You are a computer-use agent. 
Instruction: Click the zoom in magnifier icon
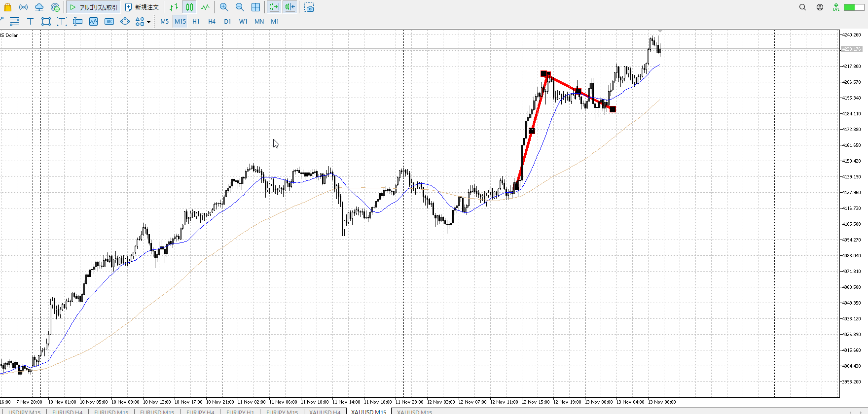pos(224,7)
